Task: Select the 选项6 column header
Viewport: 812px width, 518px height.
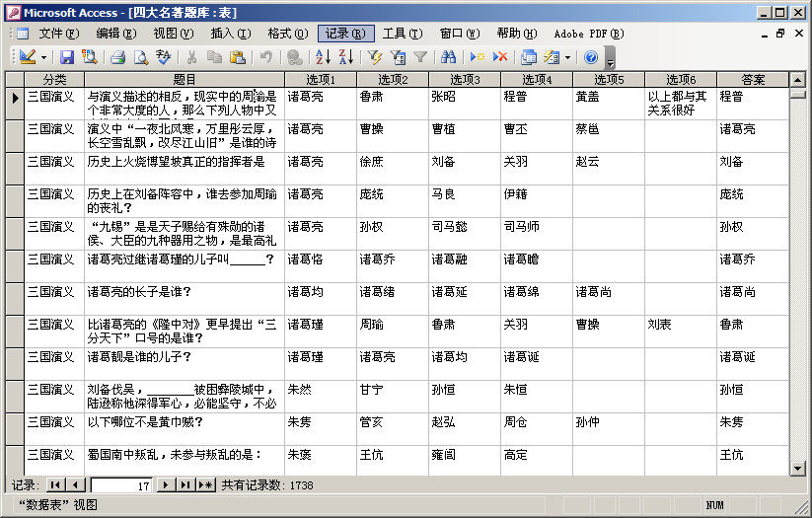Action: (x=681, y=79)
